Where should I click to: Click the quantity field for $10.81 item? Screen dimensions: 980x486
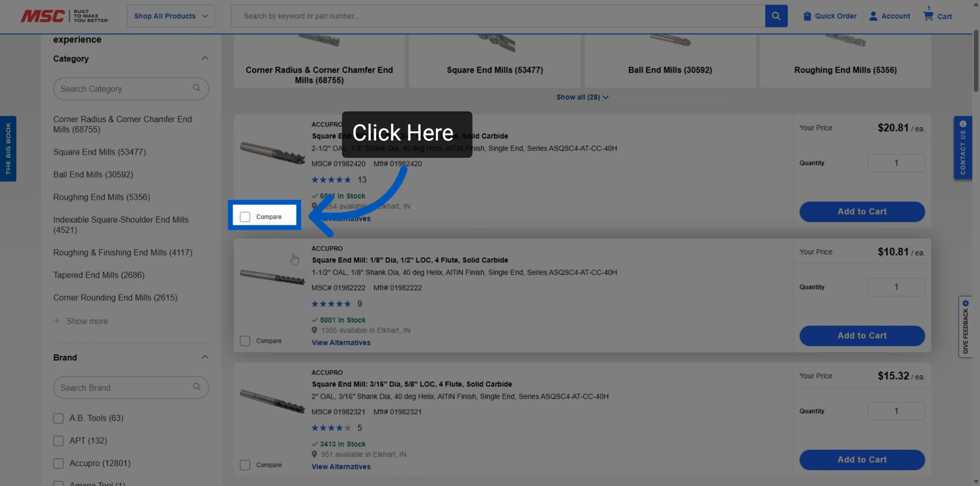pos(896,287)
